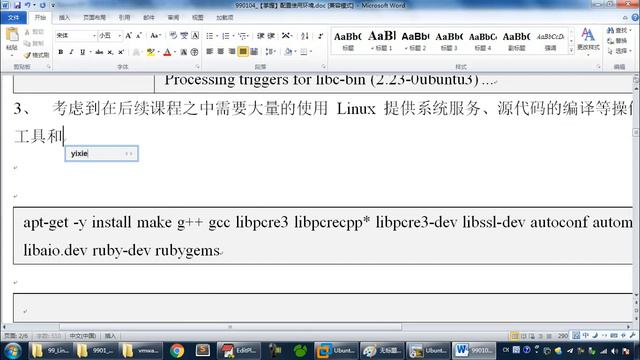Click the Shrink Font icon
Viewport: 640px width, 360px height.
point(138,36)
